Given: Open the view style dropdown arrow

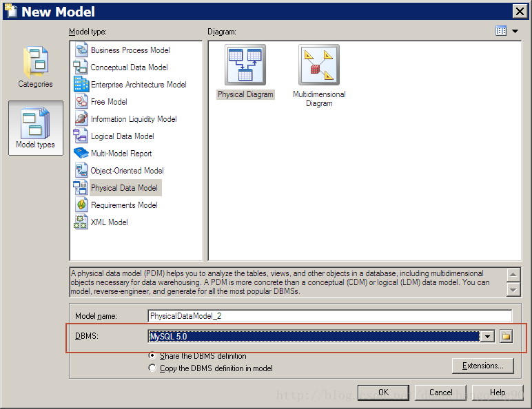Looking at the screenshot, I should (515, 31).
